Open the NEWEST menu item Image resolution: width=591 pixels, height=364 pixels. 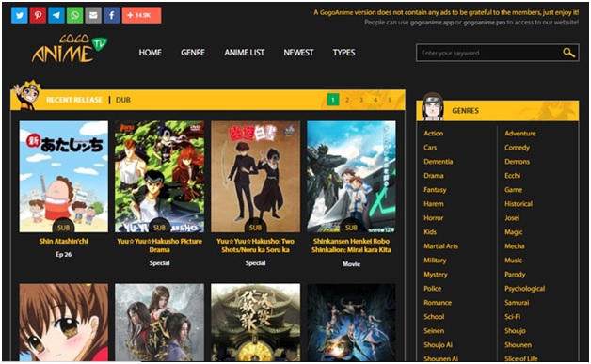coord(298,53)
